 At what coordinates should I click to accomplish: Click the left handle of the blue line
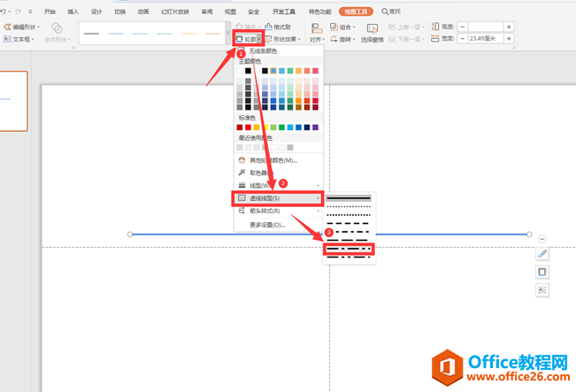[130, 234]
